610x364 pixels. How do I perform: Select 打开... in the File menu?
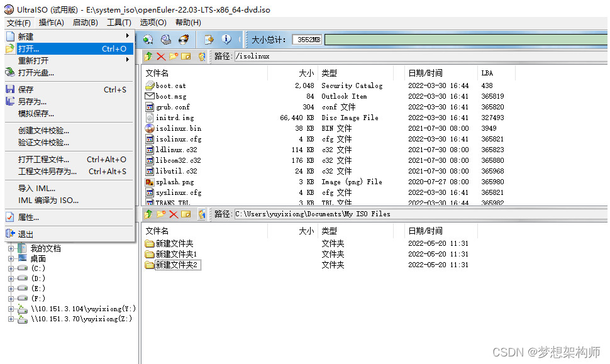click(x=69, y=48)
